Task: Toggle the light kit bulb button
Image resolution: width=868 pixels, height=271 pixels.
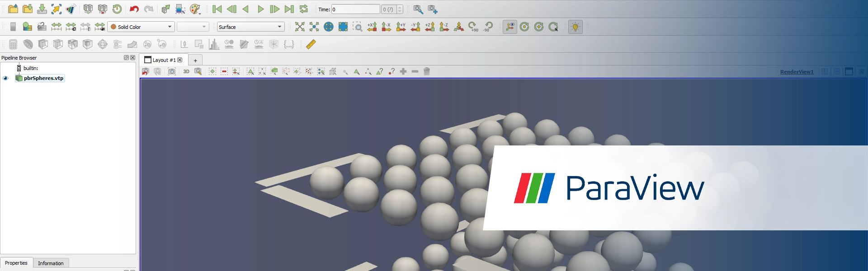Action: click(x=575, y=27)
